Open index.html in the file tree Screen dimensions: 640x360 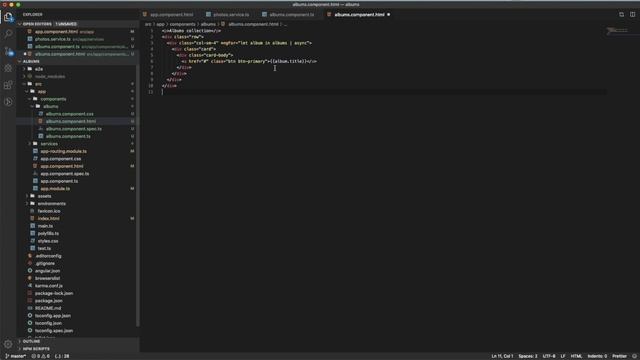[49, 218]
